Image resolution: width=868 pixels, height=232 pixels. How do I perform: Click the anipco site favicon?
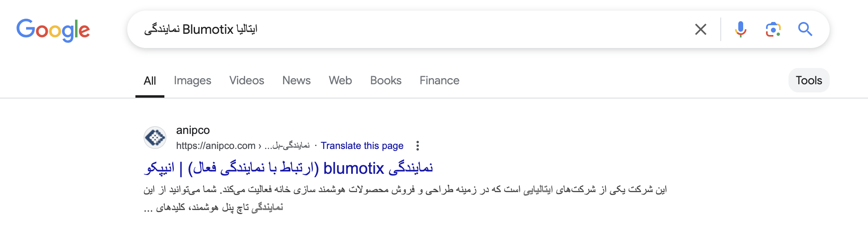155,138
